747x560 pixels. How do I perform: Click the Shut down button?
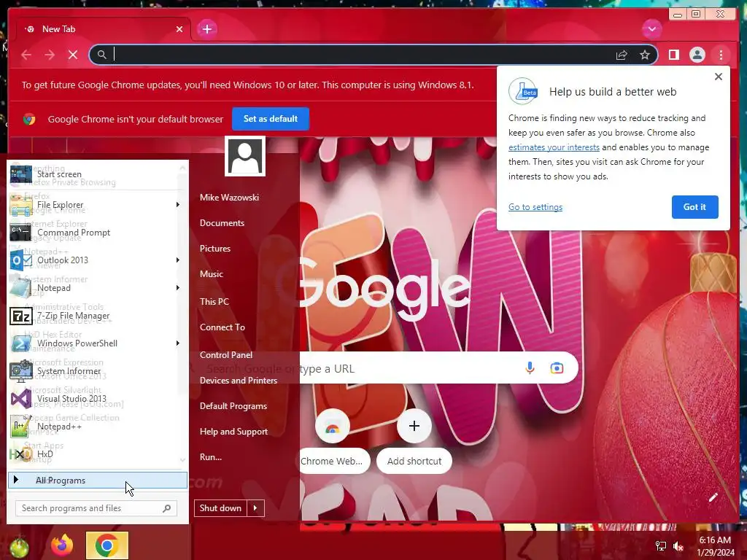(220, 508)
